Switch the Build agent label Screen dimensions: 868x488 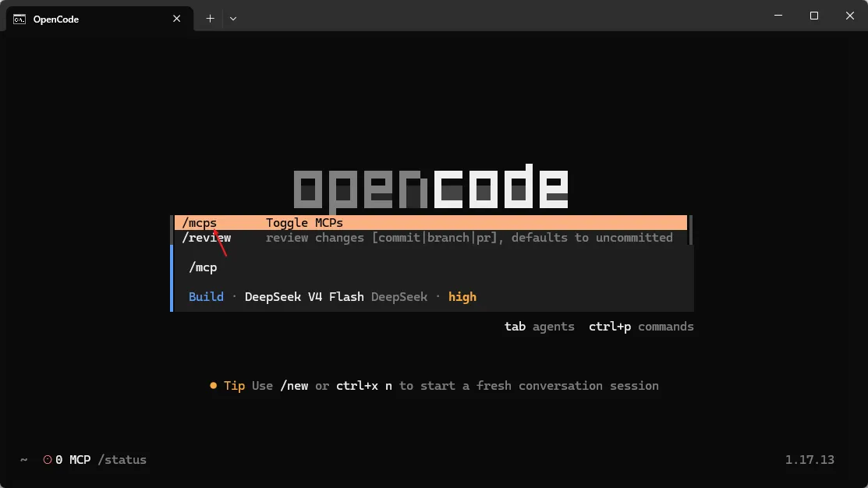click(206, 296)
